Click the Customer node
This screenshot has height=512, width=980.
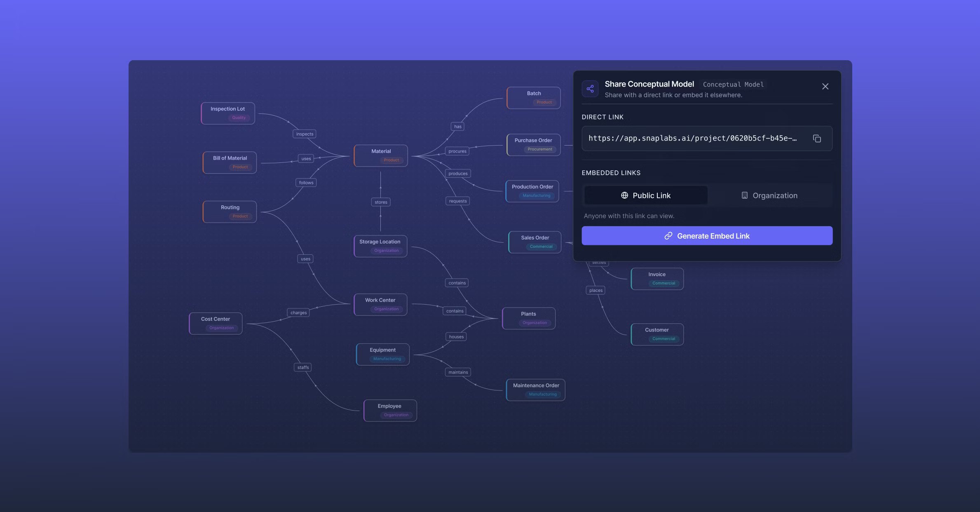657,334
